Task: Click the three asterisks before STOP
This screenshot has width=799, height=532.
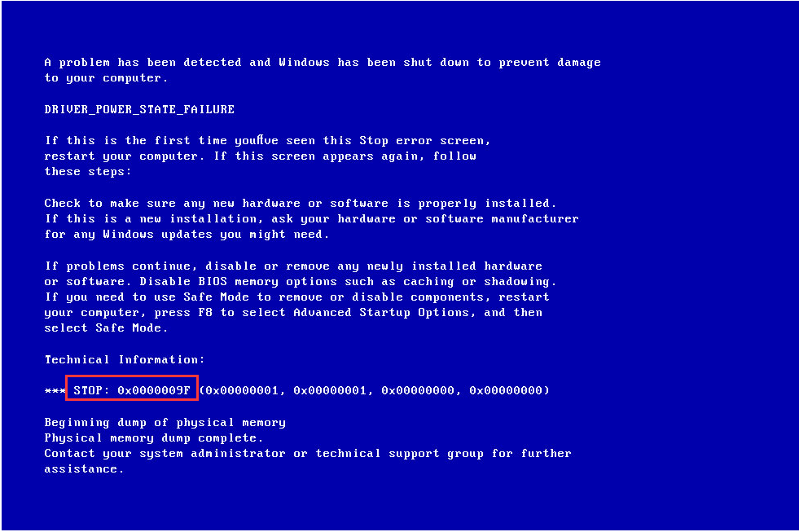Action: tap(55, 391)
